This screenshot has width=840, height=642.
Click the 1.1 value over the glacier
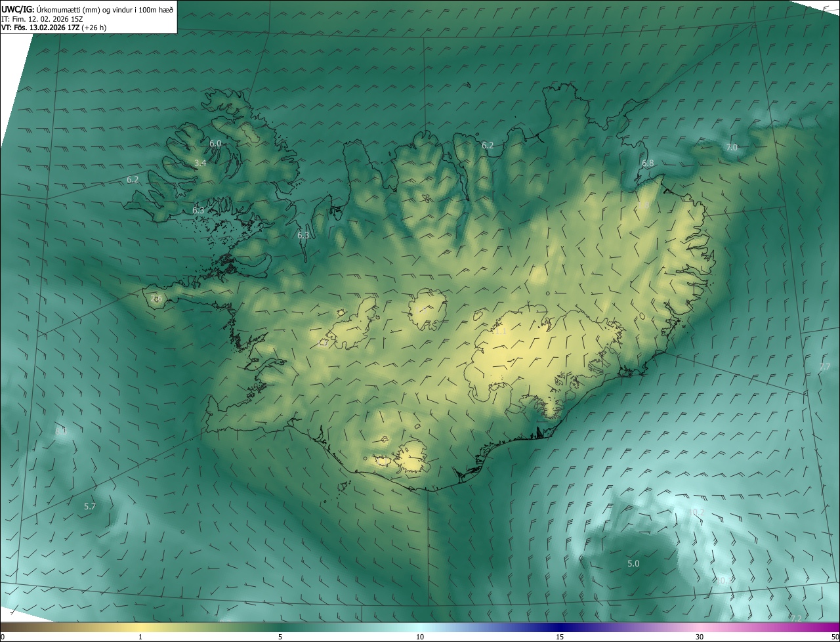point(501,332)
